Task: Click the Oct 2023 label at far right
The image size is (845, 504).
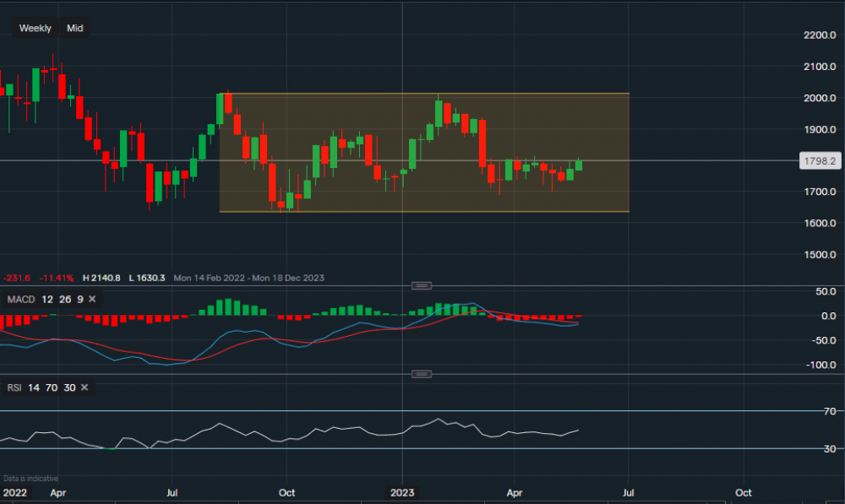Action: click(744, 492)
